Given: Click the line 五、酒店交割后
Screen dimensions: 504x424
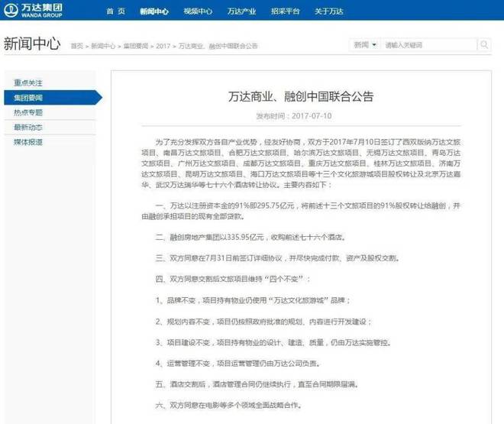Looking at the screenshot, I should (257, 384).
